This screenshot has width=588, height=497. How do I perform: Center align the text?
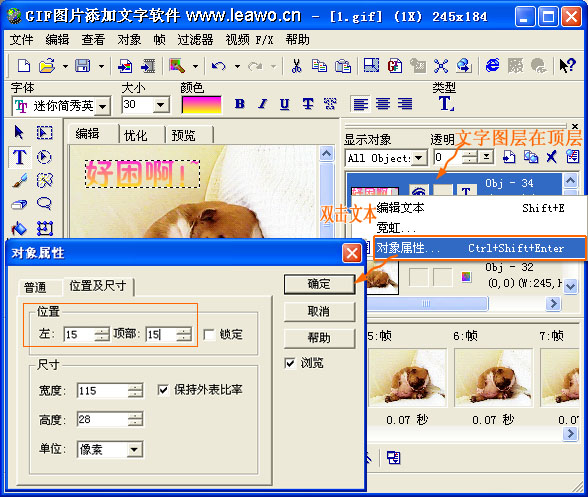point(383,104)
